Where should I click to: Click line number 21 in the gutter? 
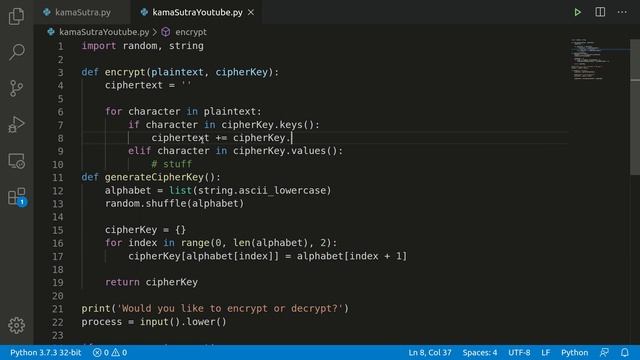pyautogui.click(x=58, y=309)
